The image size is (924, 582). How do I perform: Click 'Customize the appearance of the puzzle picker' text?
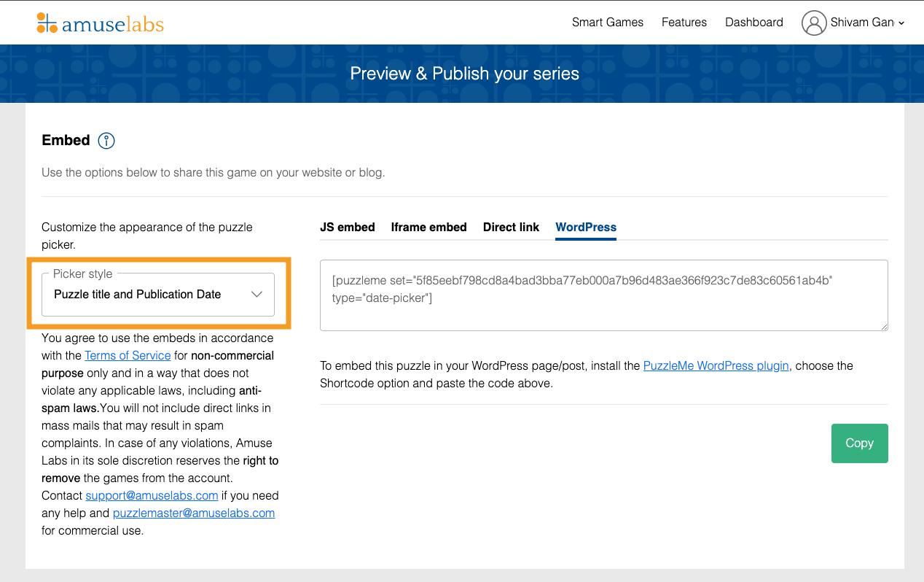[147, 236]
